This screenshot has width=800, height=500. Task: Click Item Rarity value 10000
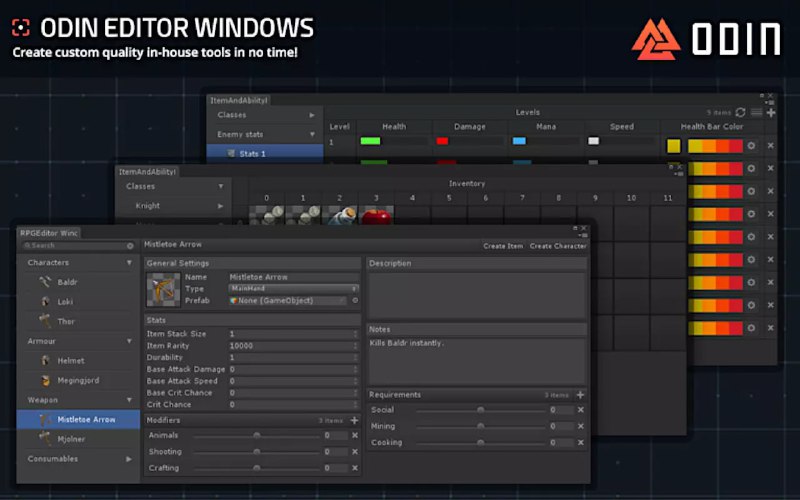293,345
